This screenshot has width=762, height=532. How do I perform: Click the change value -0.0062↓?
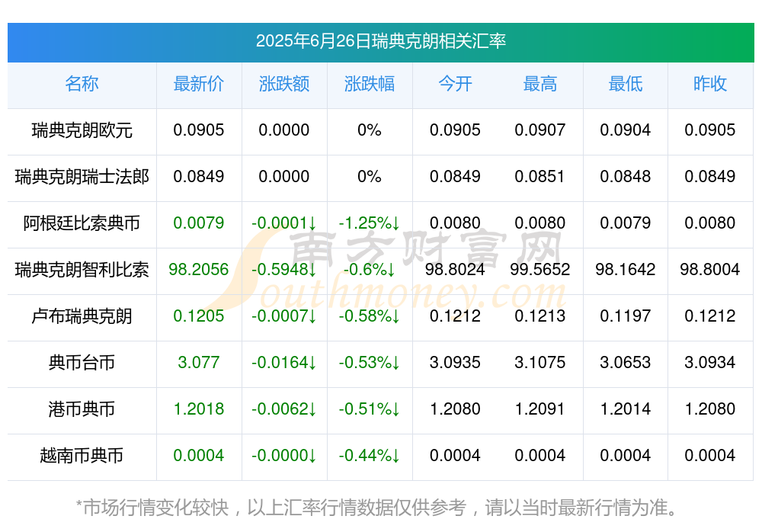[284, 409]
